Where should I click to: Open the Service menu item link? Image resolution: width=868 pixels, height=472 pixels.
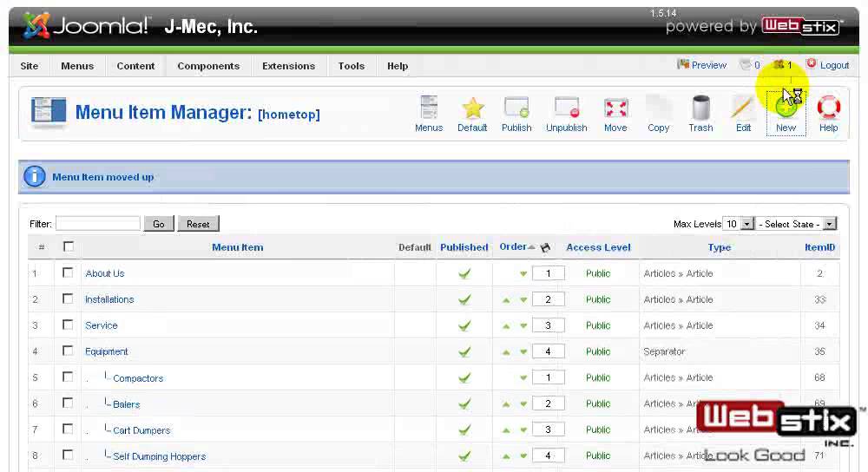pos(102,325)
